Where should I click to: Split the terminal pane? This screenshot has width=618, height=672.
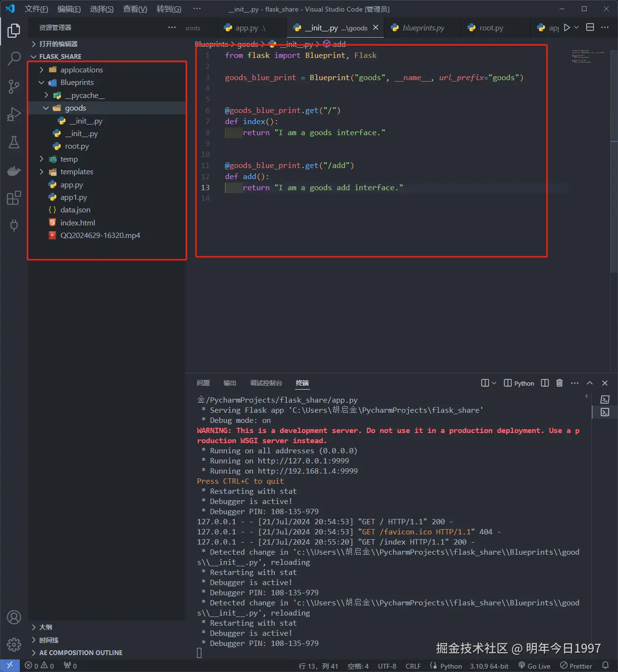545,383
